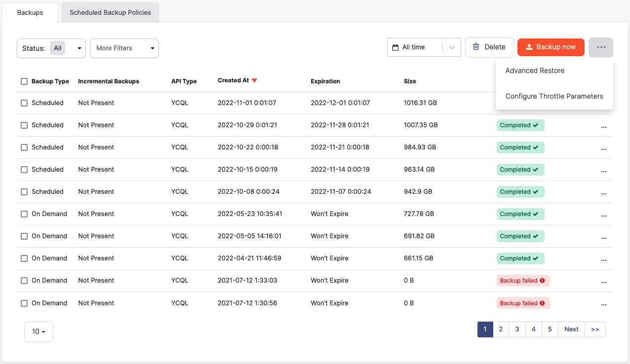This screenshot has height=364, width=630.
Task: Check the box for the 2022-11-01 scheduled backup
Action: tap(24, 103)
